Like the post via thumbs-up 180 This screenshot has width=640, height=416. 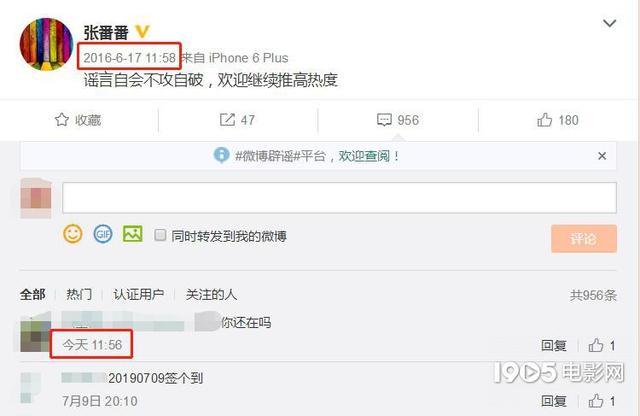coord(544,120)
